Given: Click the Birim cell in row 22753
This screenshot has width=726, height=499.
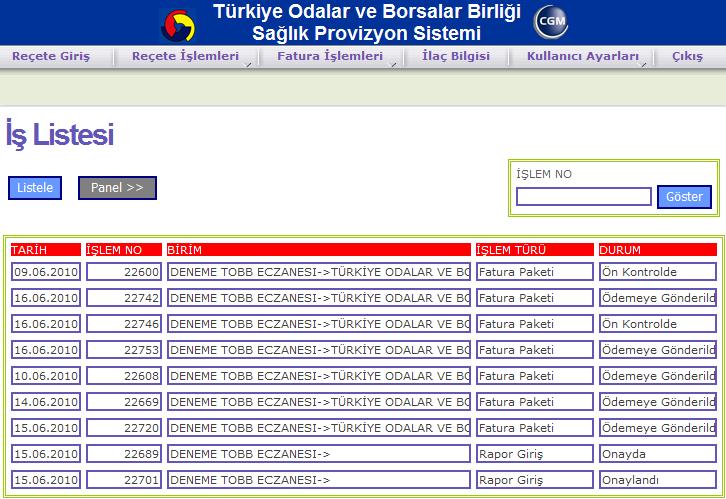Looking at the screenshot, I should pos(319,349).
